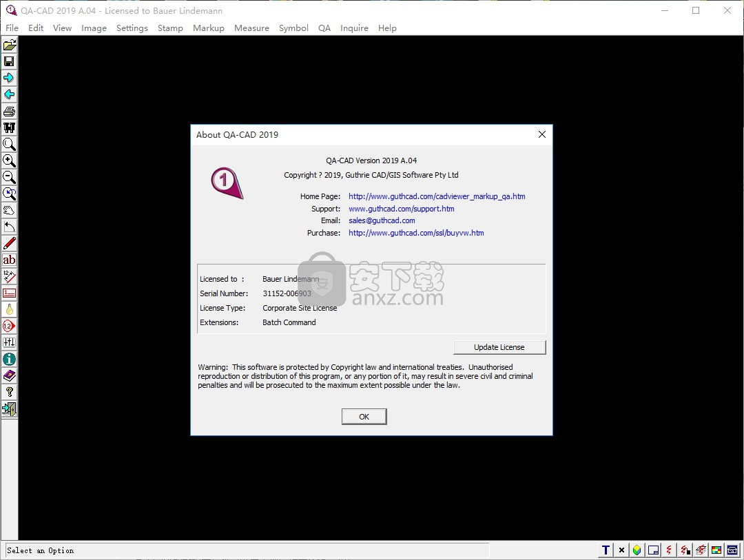The image size is (744, 560).
Task: Select the plain magnifier zoom tool
Action: pos(10,144)
